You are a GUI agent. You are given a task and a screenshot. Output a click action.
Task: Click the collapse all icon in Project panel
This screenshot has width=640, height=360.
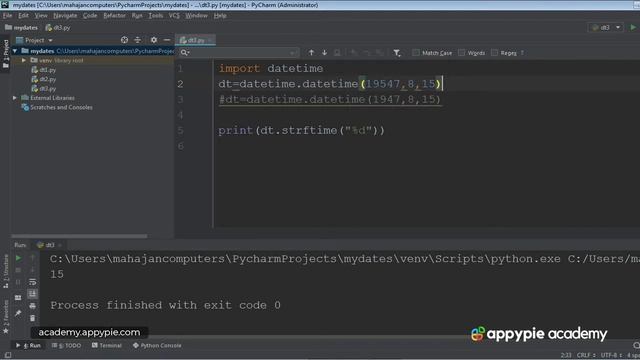(138, 40)
